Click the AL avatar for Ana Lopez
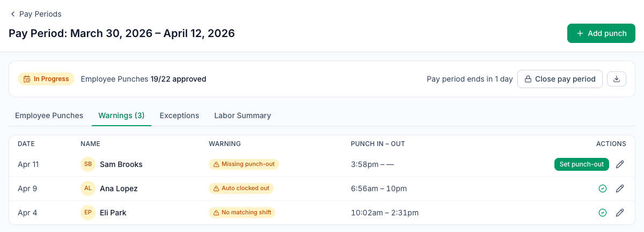Image resolution: width=644 pixels, height=232 pixels. [88, 189]
